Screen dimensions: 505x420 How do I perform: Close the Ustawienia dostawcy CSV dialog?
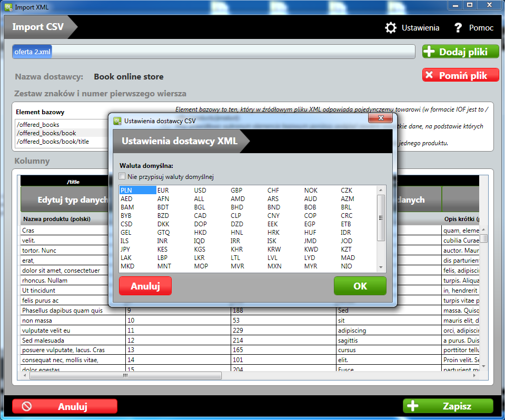click(380, 118)
